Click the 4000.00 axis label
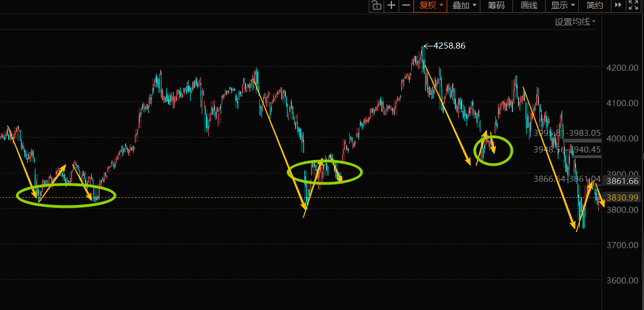This screenshot has width=644, height=310. (x=621, y=138)
